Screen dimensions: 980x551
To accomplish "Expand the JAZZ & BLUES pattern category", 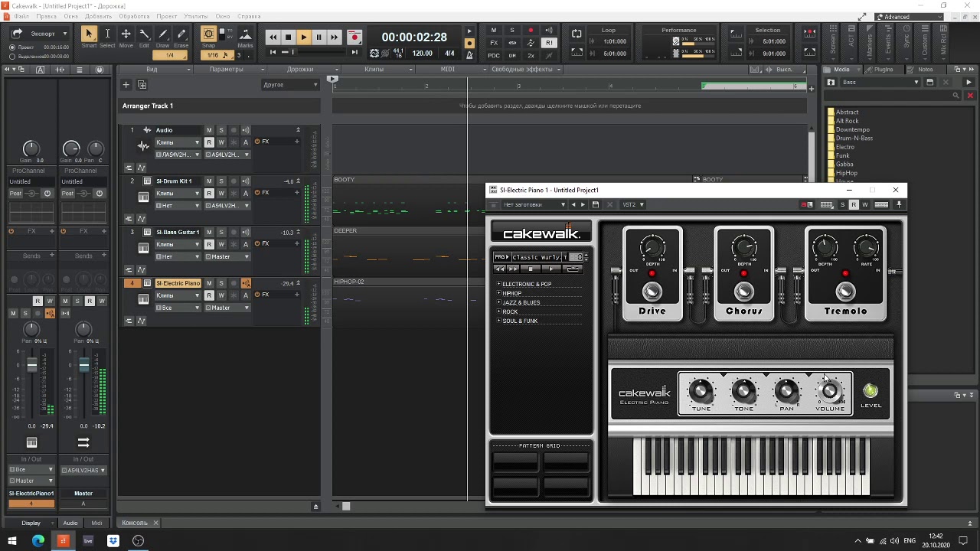I will (499, 302).
